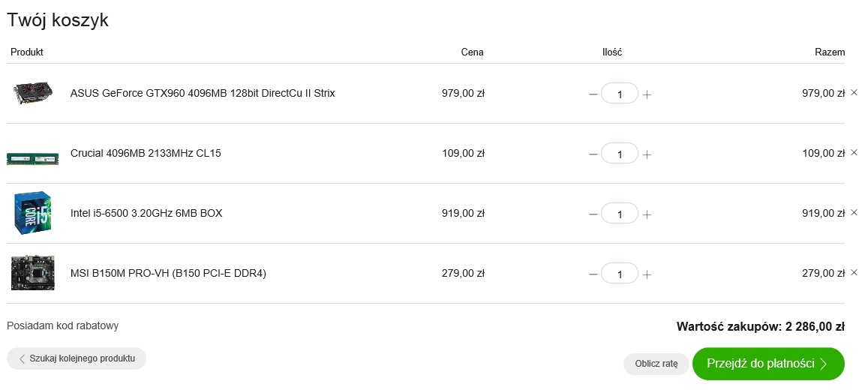Increase quantity of Crucial 4096MB RAM

tap(647, 154)
